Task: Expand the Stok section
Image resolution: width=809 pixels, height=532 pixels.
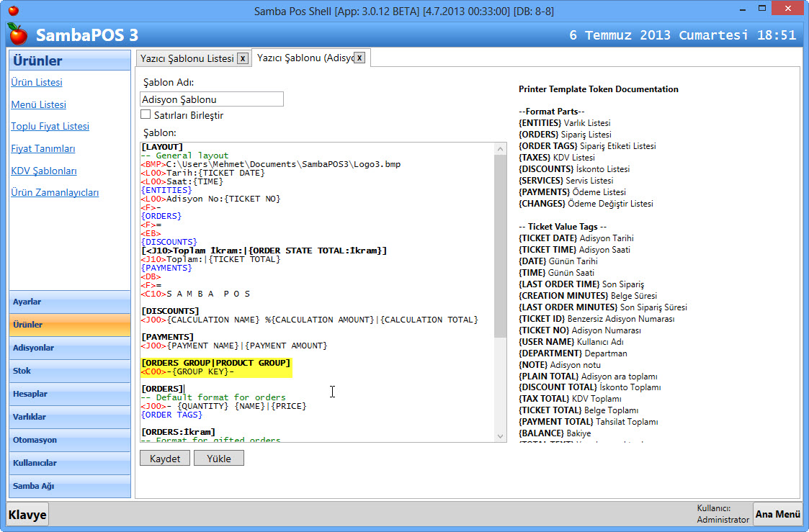Action: [x=69, y=371]
